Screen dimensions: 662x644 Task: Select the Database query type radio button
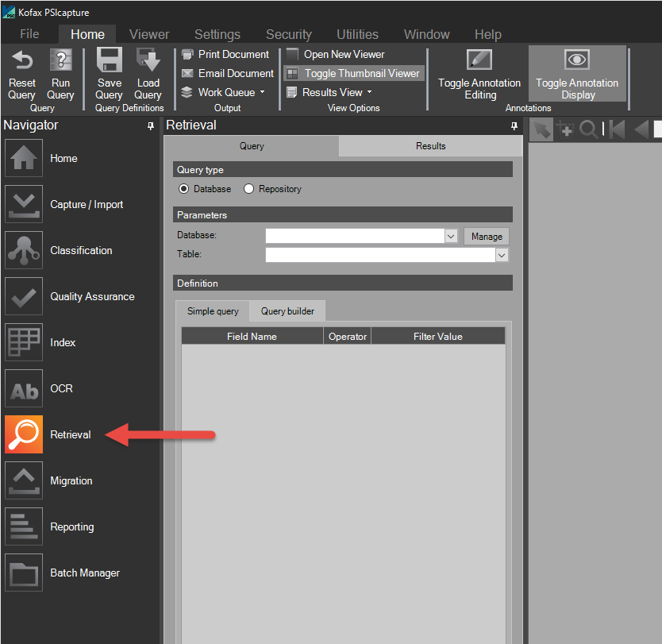pos(183,189)
